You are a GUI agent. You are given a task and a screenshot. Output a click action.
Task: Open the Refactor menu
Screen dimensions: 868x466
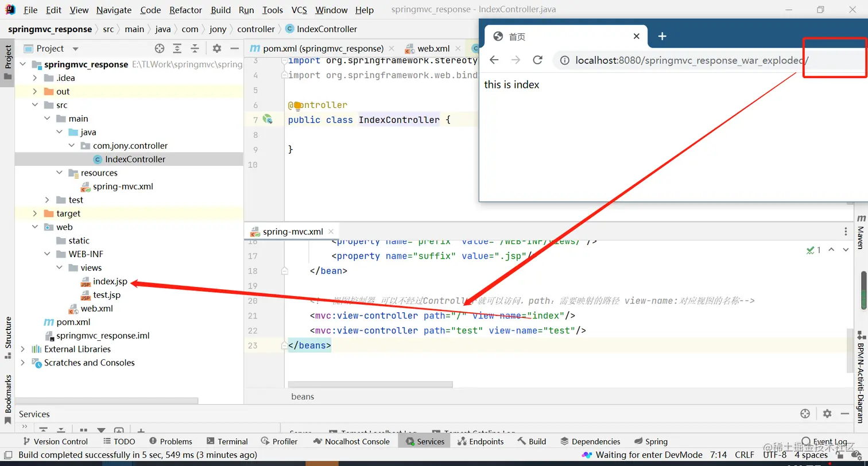click(186, 10)
